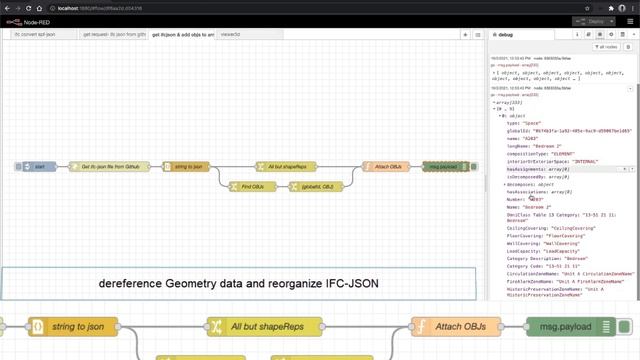Click the pin icon on hasAssignments row
This screenshot has width=640, height=360.
click(632, 169)
